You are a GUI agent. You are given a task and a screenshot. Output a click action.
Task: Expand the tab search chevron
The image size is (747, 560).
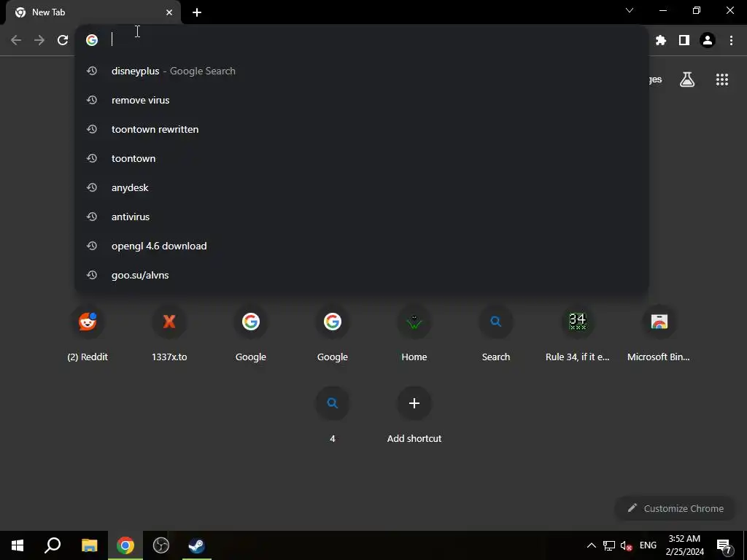pyautogui.click(x=630, y=10)
